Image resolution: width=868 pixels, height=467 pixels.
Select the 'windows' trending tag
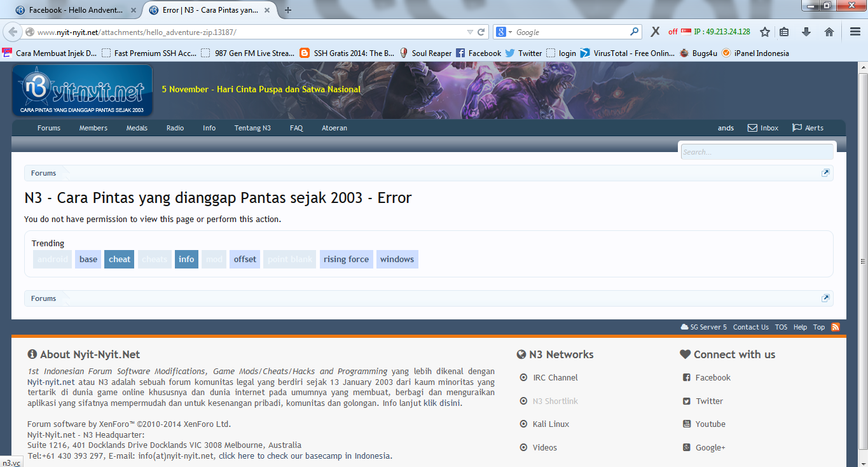tap(397, 259)
